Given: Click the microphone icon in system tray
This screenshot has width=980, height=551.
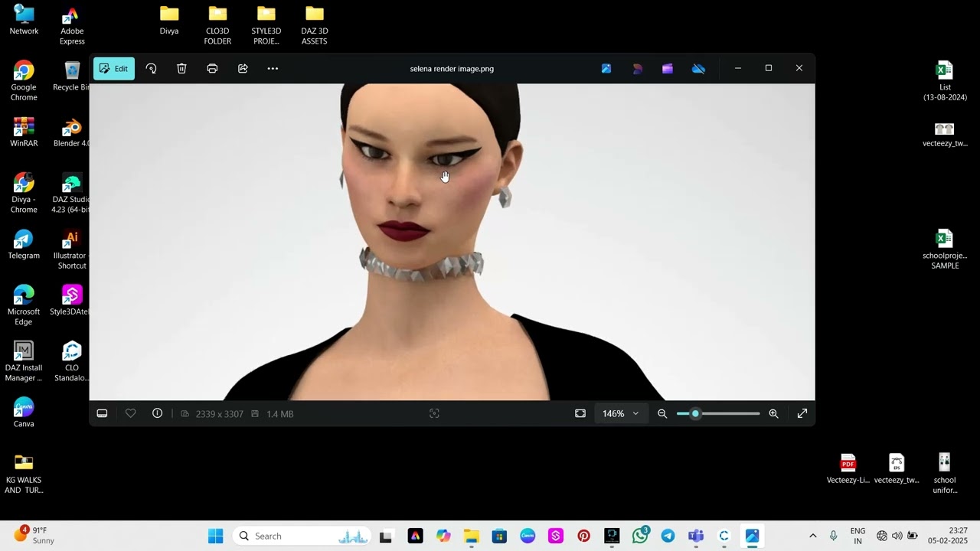Looking at the screenshot, I should 834,536.
